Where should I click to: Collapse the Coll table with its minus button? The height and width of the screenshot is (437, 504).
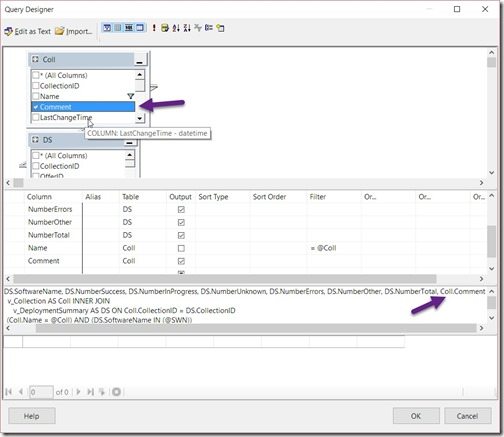[x=139, y=60]
